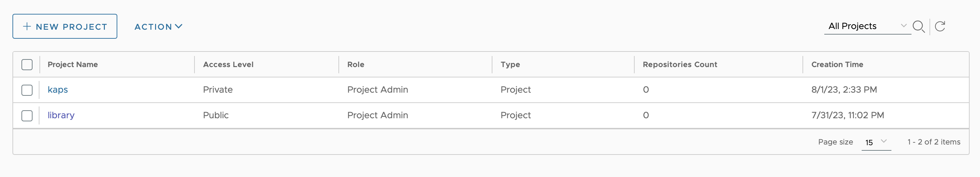Click the Action chevron arrow
Image resolution: width=980 pixels, height=177 pixels.
point(179,26)
